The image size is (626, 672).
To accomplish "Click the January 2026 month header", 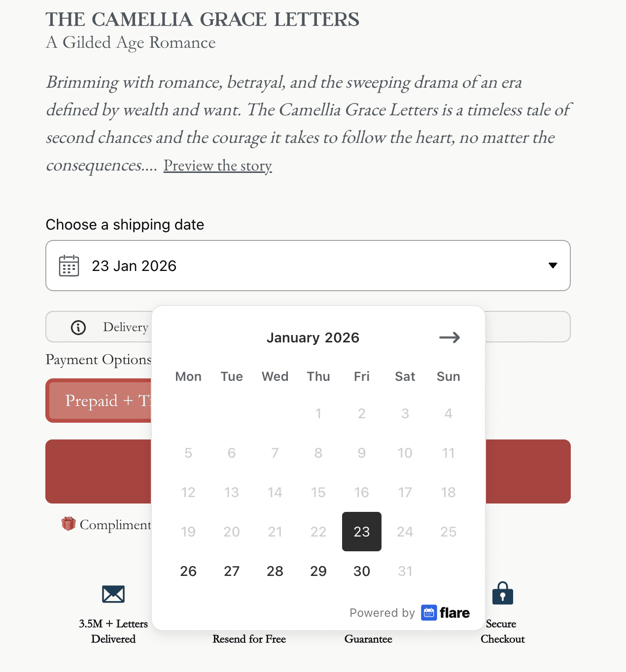I will pos(313,337).
